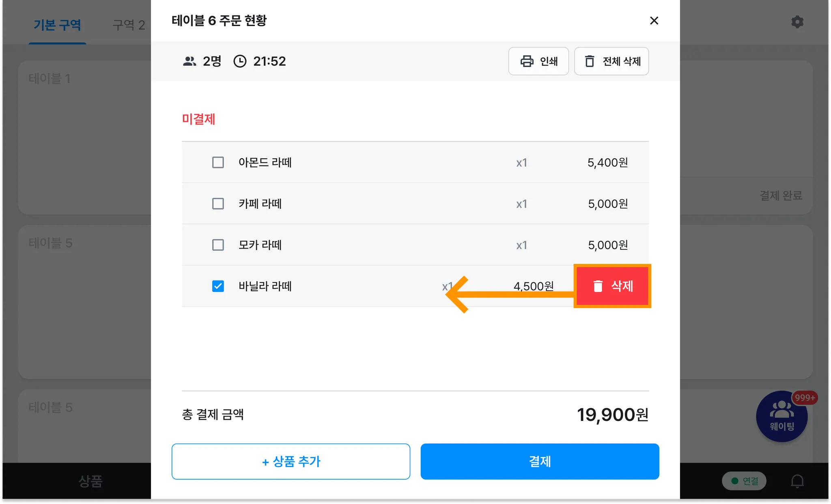Switch to the 구역 2 tab
This screenshot has height=504, width=831.
pyautogui.click(x=128, y=25)
